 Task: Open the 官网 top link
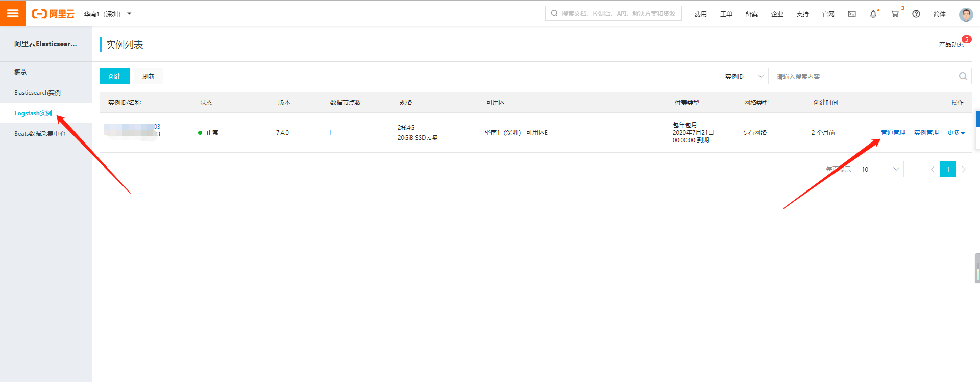[x=828, y=14]
